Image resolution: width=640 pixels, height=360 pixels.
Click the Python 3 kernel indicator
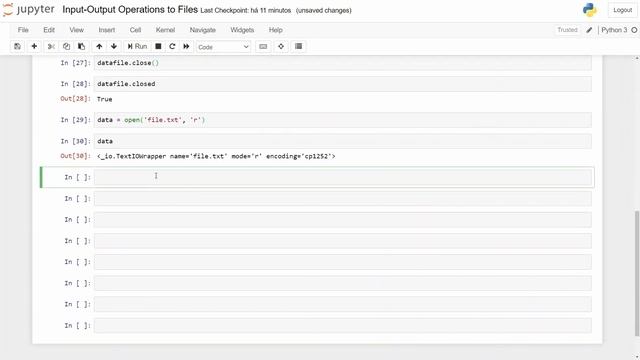point(614,30)
